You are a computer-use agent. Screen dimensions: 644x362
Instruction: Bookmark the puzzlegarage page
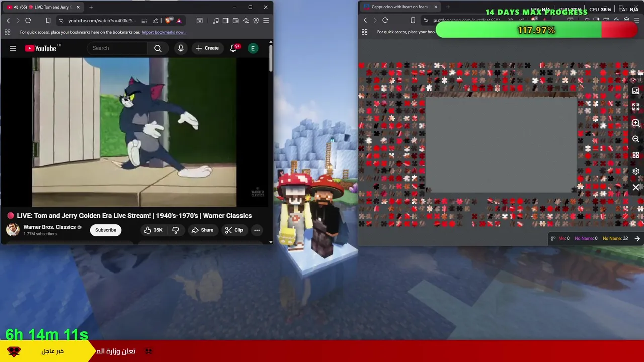413,20
